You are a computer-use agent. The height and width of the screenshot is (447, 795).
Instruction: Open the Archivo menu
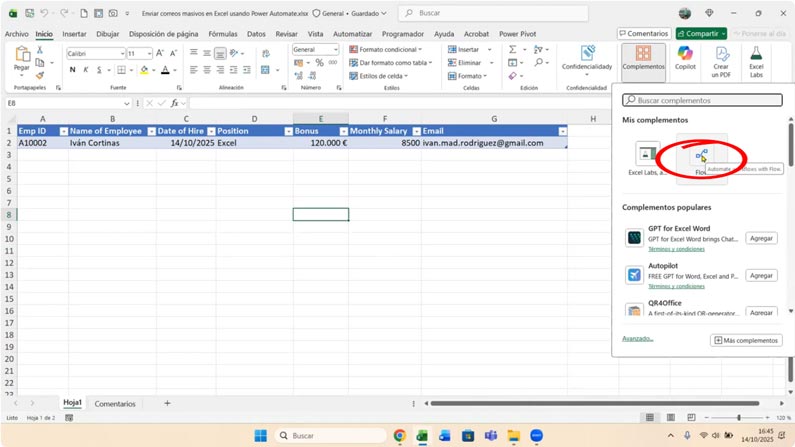[17, 34]
